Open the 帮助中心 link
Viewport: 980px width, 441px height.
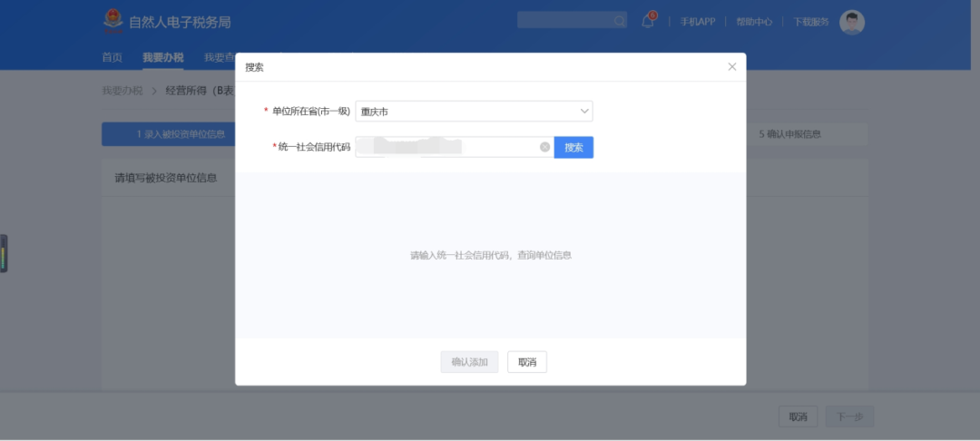pyautogui.click(x=754, y=21)
